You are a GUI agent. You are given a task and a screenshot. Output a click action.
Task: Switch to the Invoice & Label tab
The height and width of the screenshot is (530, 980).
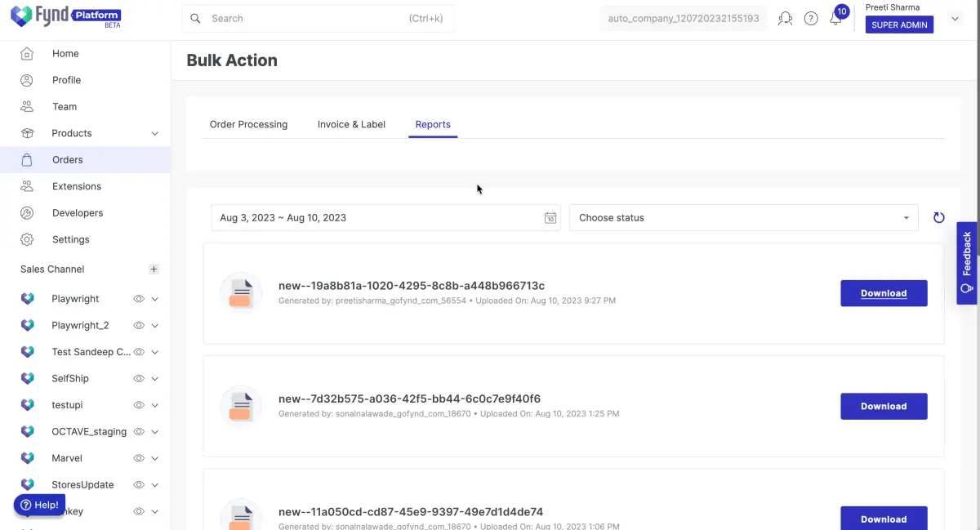(x=351, y=124)
